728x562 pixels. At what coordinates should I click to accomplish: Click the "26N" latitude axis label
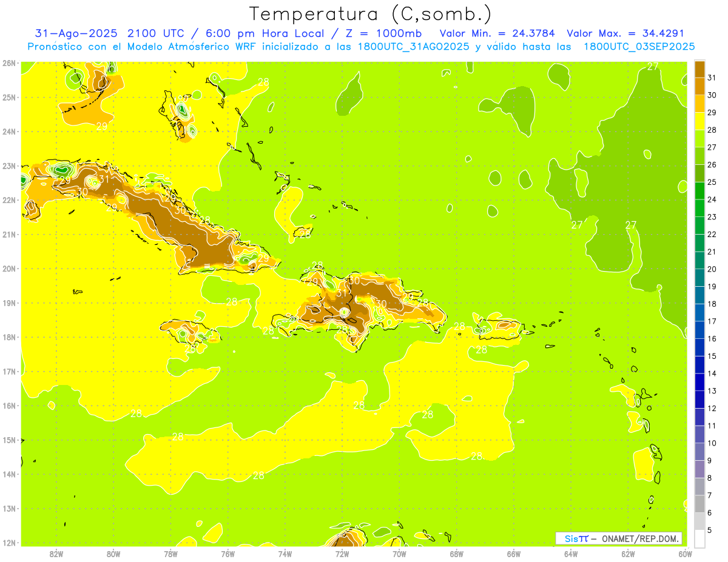coord(9,63)
